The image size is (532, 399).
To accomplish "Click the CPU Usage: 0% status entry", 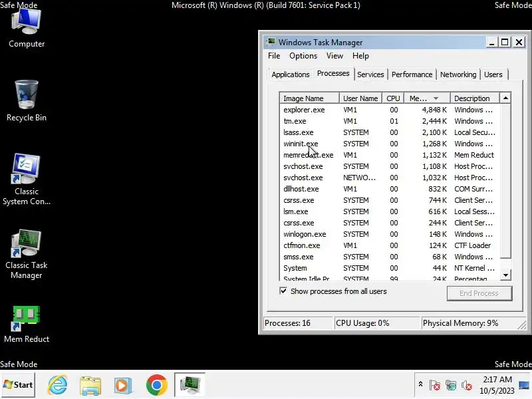I will 376,323.
